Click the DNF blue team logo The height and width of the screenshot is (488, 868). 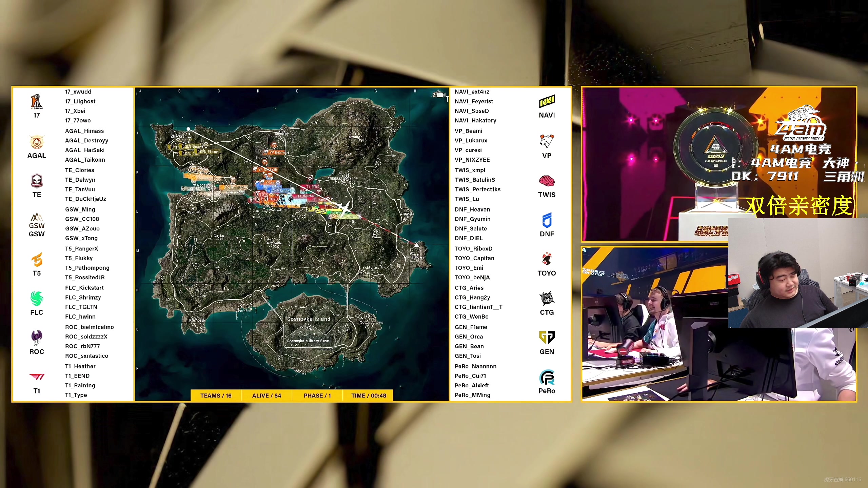[x=547, y=220]
